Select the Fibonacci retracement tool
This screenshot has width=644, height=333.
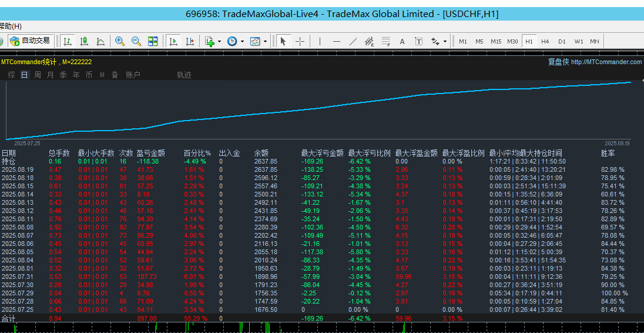[385, 41]
